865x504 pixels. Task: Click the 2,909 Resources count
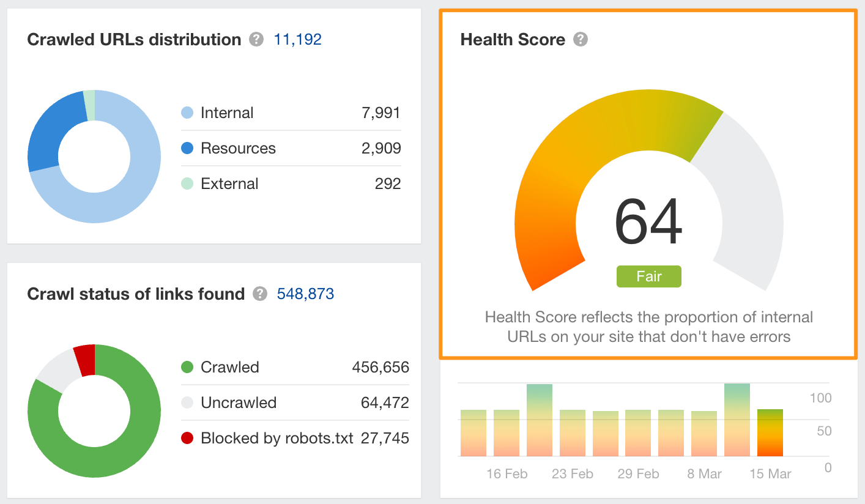pos(381,149)
